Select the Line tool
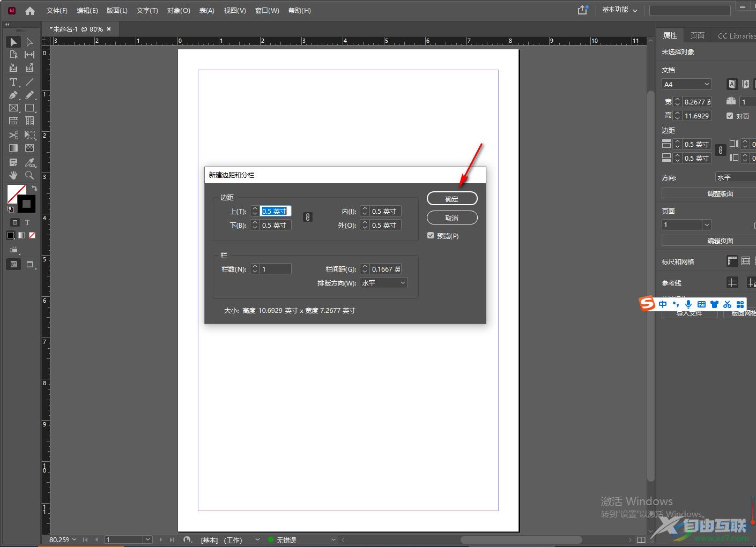The image size is (756, 547). click(29, 82)
